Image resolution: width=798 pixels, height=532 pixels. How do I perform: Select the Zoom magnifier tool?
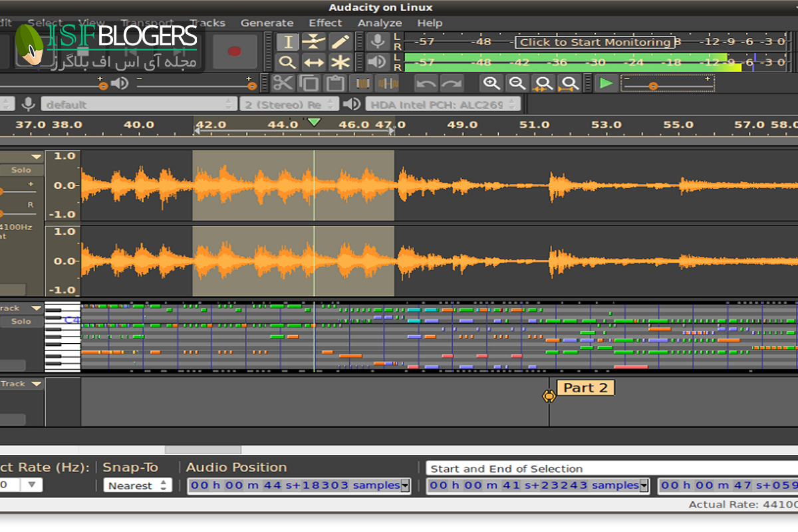(287, 63)
